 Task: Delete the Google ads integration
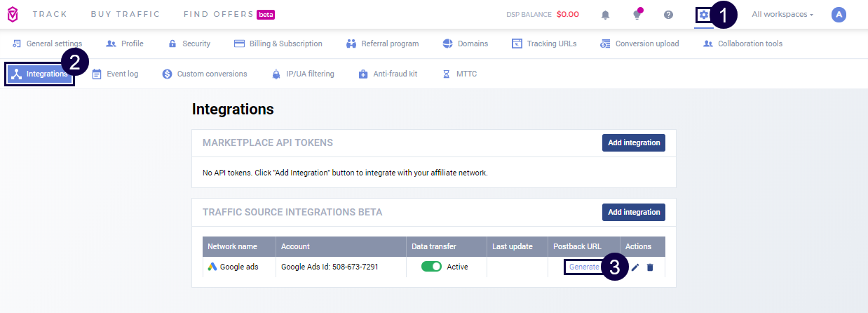click(650, 267)
